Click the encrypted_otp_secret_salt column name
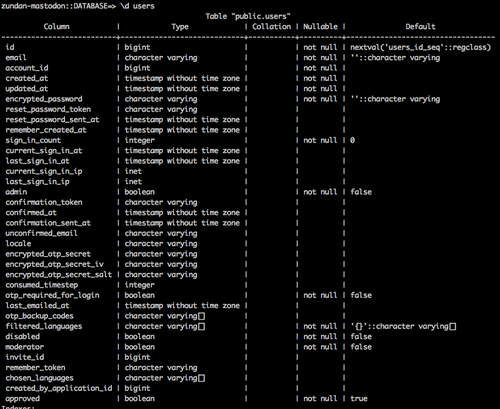500x409 pixels. 59,275
